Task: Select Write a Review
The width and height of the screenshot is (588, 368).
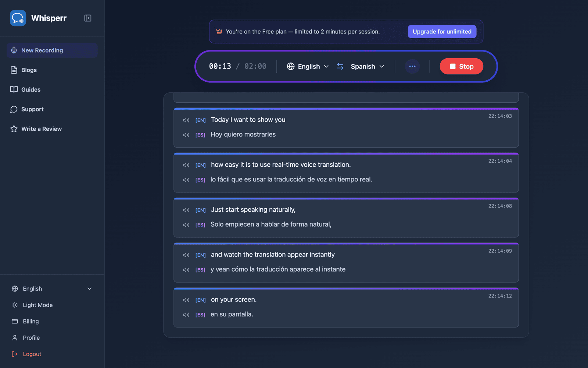Action: pyautogui.click(x=52, y=129)
